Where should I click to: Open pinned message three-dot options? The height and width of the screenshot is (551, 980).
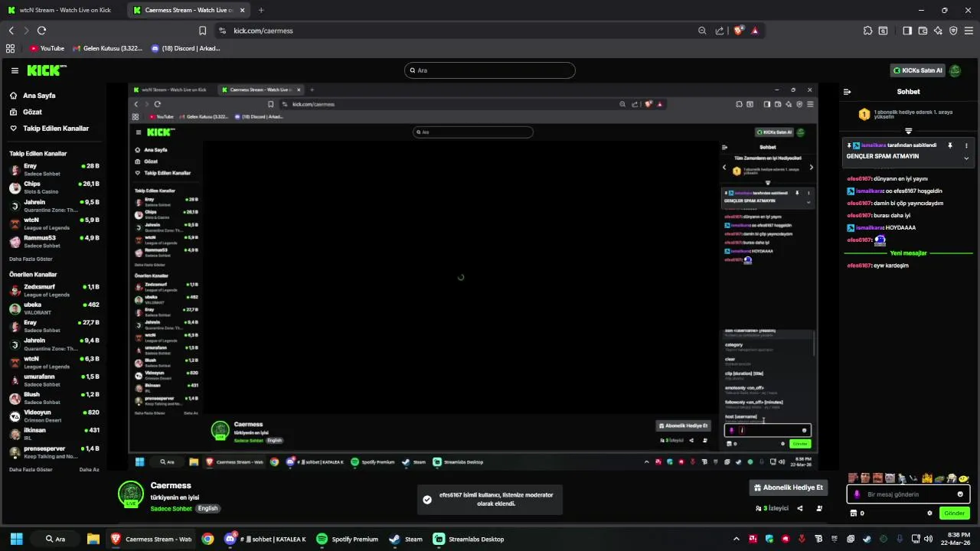click(966, 145)
